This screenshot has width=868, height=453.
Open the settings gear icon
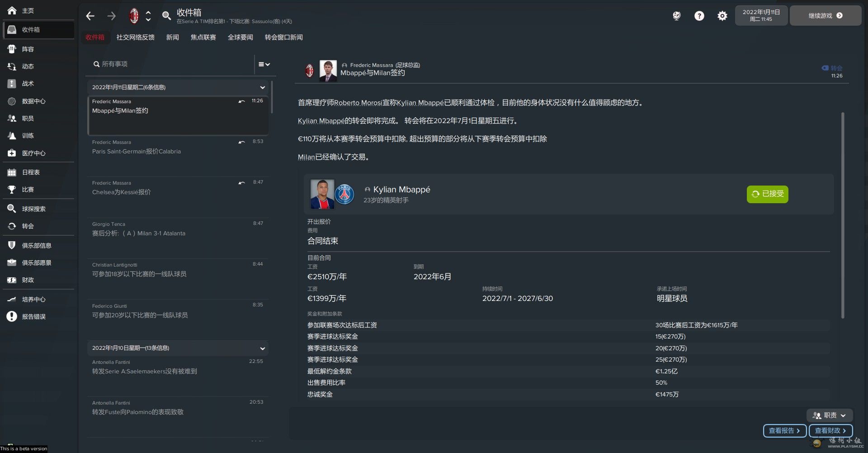pyautogui.click(x=722, y=16)
